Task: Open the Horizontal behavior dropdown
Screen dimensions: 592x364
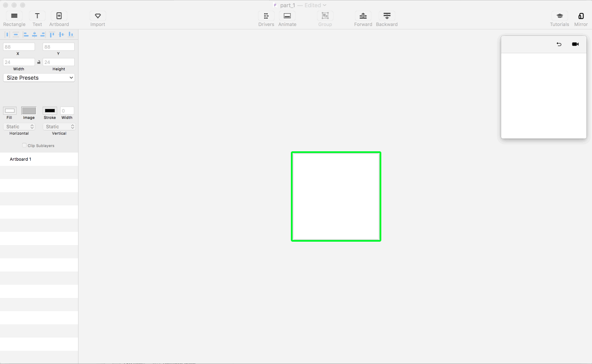Action: [19, 126]
